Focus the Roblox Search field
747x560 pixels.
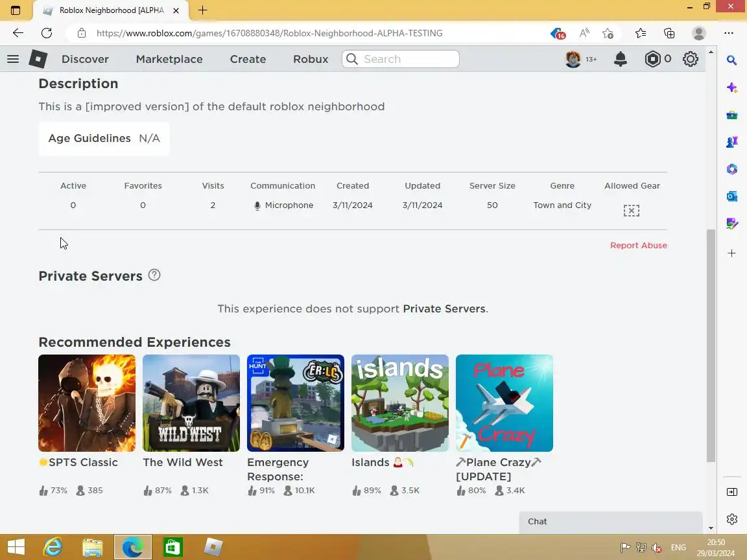(x=401, y=59)
